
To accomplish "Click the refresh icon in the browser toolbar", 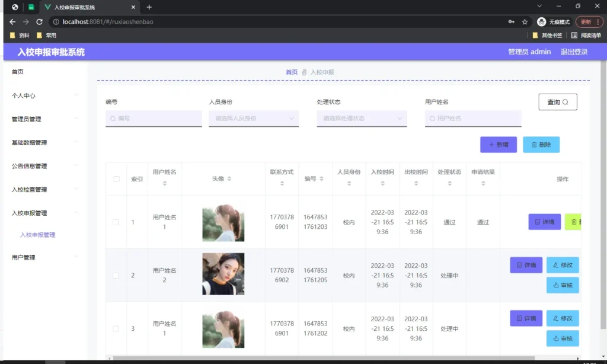I will pos(40,21).
